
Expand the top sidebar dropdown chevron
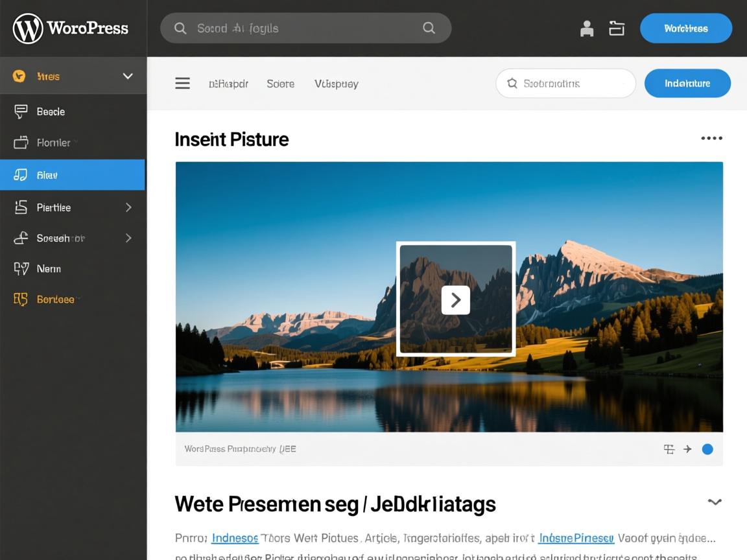coord(128,76)
